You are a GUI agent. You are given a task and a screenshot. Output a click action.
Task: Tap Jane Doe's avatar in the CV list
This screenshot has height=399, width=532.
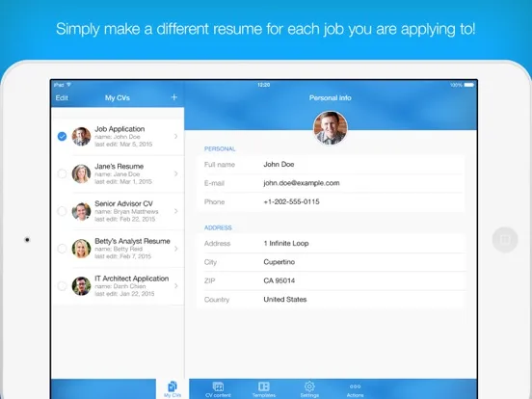(81, 173)
